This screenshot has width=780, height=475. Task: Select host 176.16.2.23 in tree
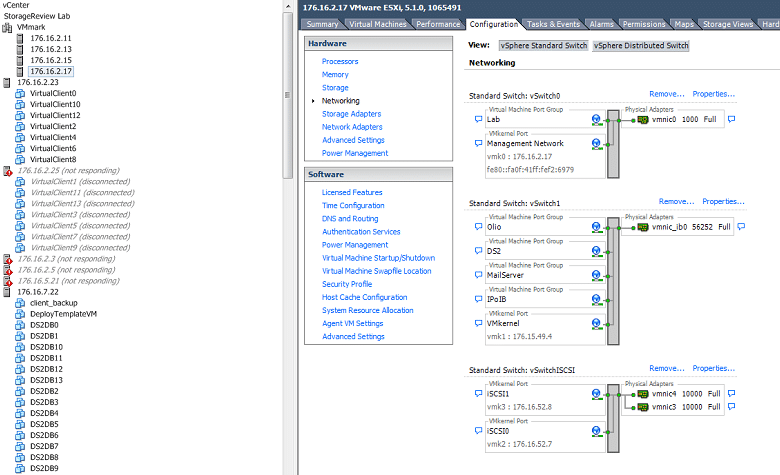click(x=38, y=83)
